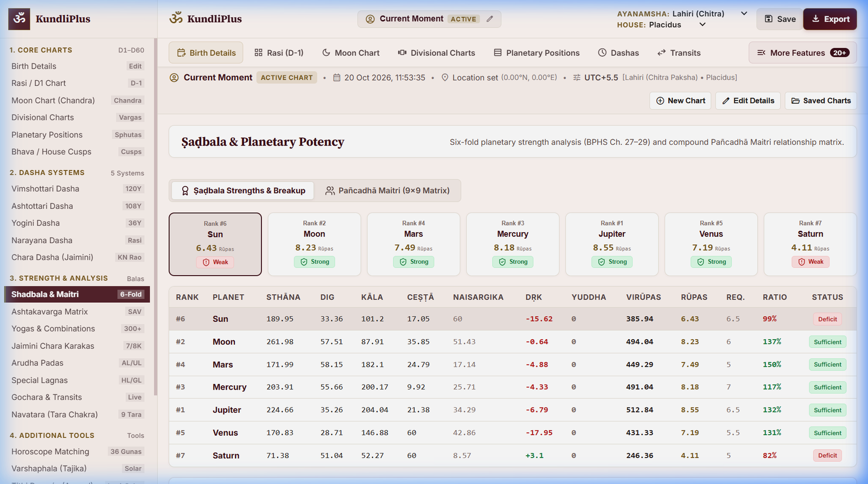Click Venus virūpas value 431.33
The image size is (868, 484).
(640, 433)
